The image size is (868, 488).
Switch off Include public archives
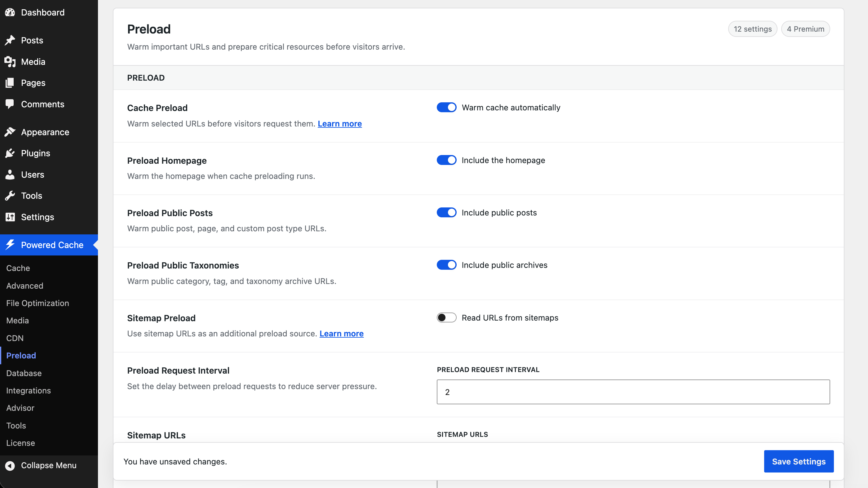446,265
